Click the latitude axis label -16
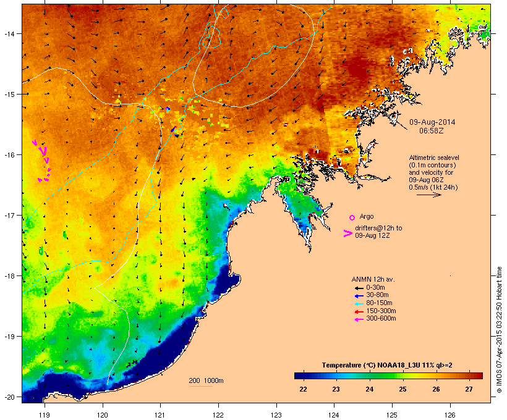This screenshot has width=507, height=420. [9, 155]
